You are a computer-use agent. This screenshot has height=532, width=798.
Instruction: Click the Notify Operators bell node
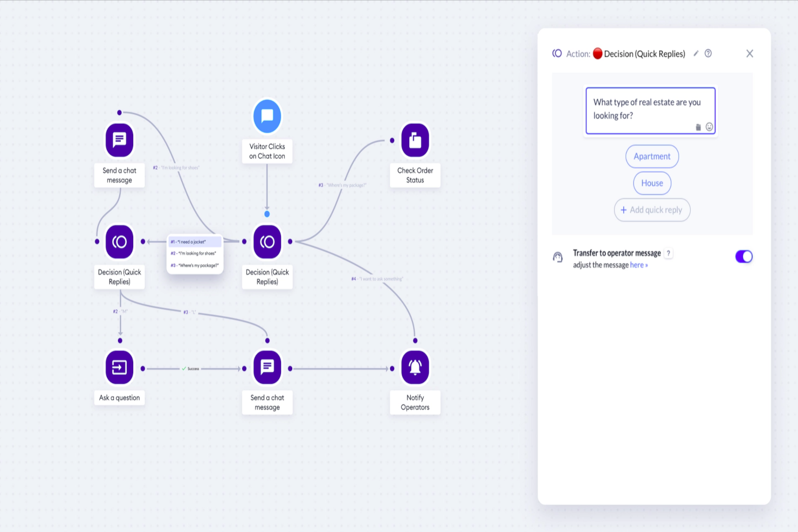[415, 367]
